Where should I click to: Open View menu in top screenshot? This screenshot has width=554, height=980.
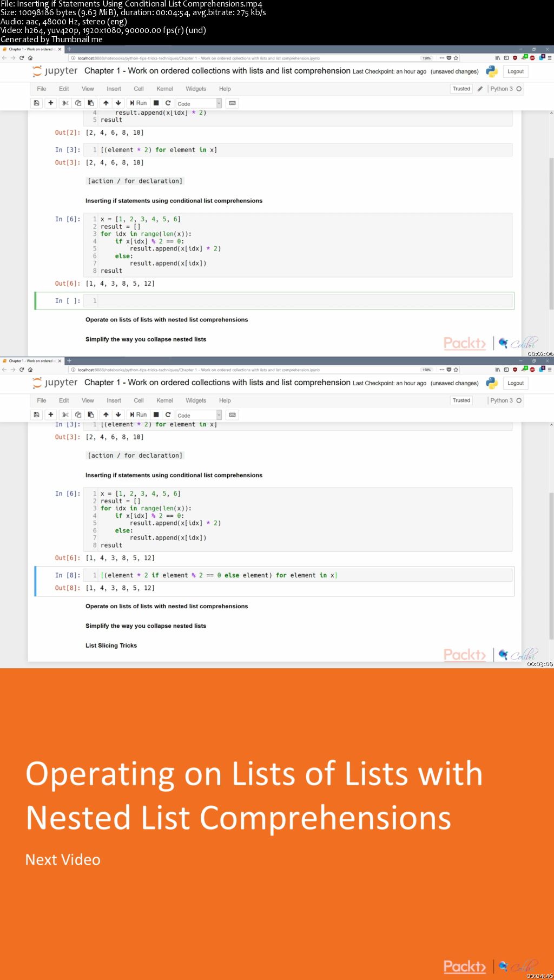(x=88, y=89)
